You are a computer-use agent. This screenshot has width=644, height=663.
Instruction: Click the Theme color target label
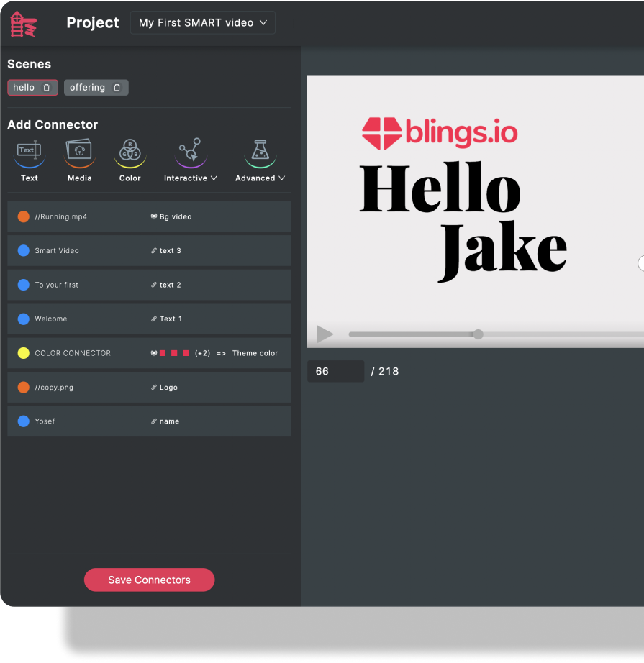point(255,352)
